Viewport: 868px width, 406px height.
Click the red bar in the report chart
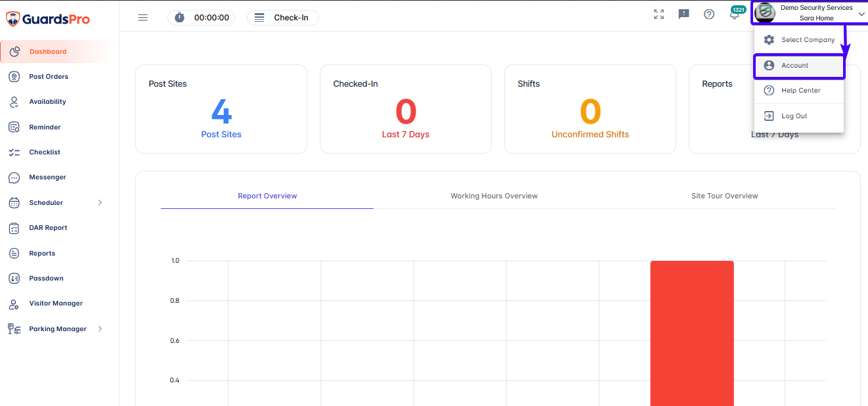pos(692,333)
